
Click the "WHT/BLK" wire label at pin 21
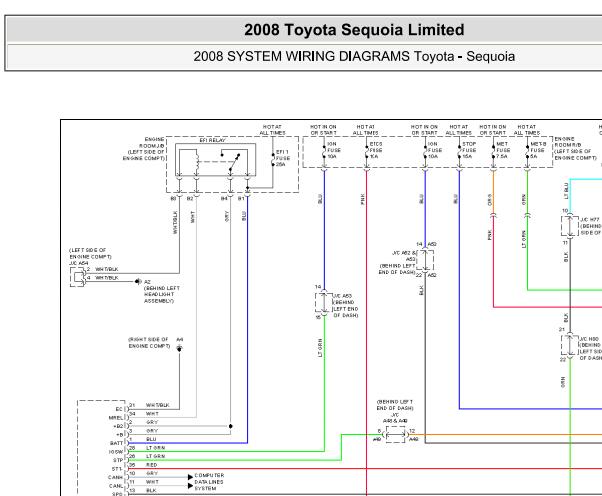pyautogui.click(x=158, y=405)
